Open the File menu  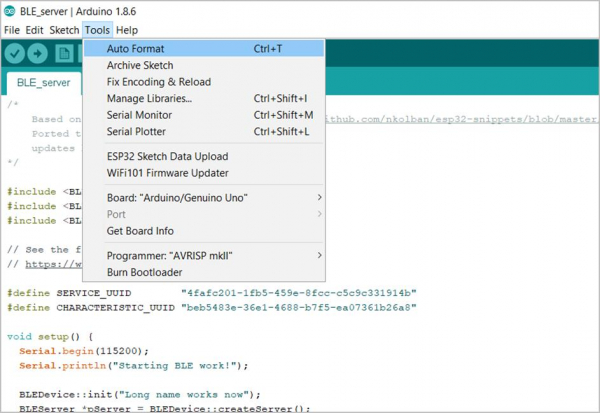(12, 30)
